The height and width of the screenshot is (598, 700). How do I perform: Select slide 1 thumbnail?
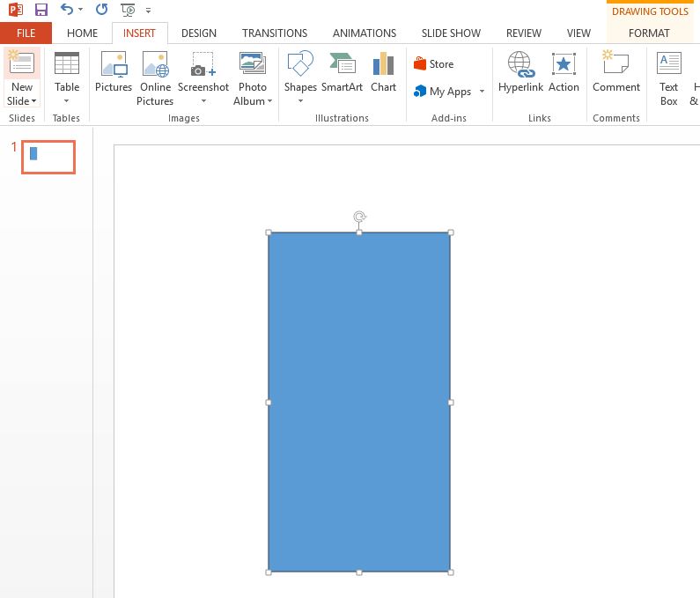48,157
